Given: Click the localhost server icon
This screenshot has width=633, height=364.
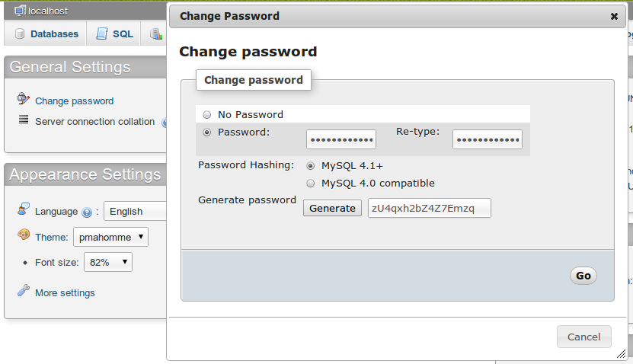Looking at the screenshot, I should click(20, 11).
